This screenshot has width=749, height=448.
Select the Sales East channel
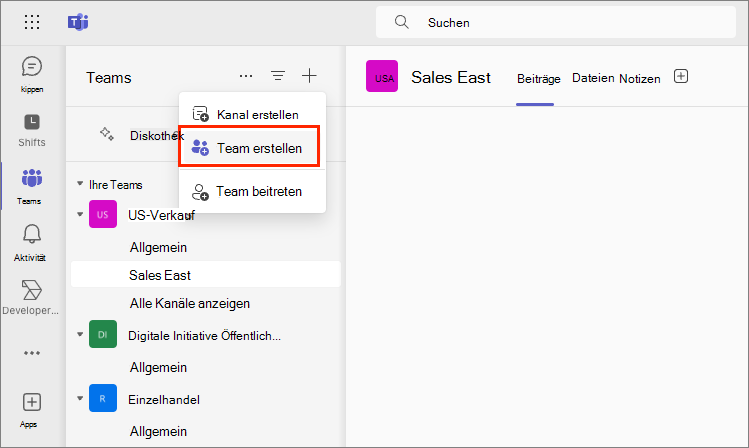tap(206, 274)
